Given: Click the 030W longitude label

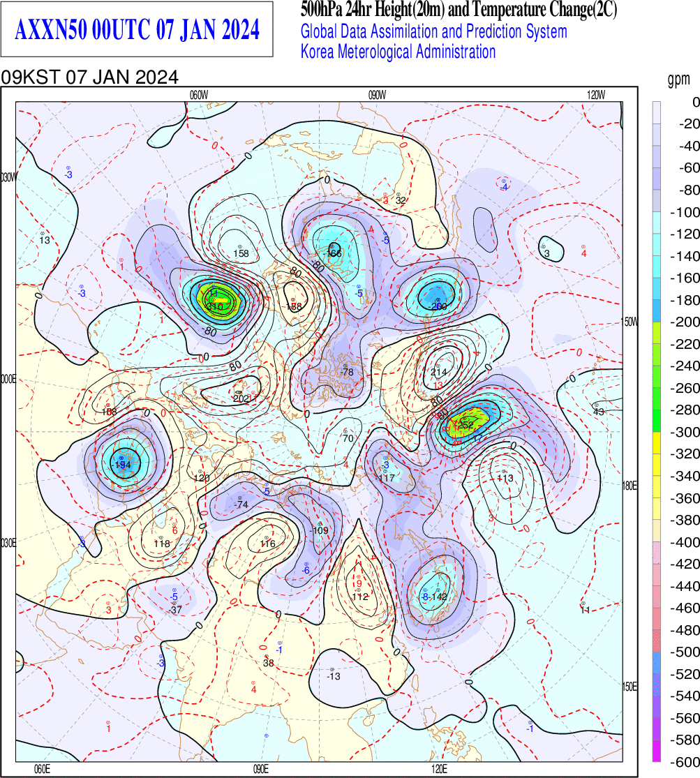Looking at the screenshot, I should [x=8, y=178].
